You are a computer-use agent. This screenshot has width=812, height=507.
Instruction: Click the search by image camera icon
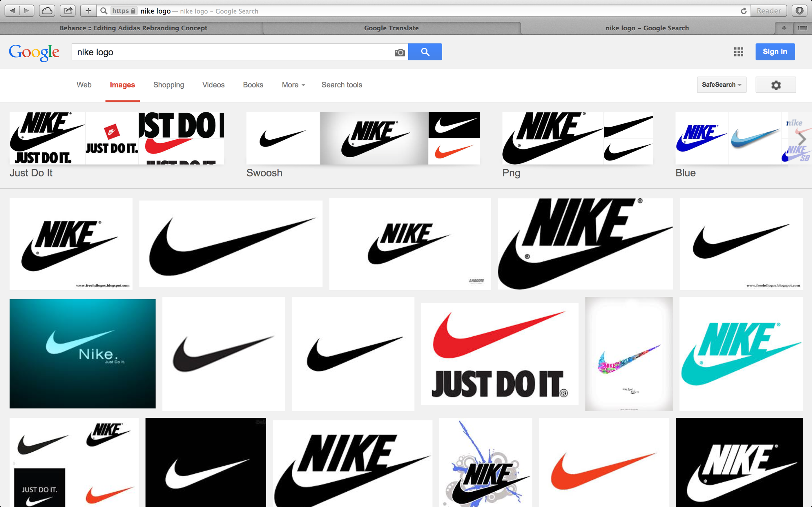click(399, 52)
